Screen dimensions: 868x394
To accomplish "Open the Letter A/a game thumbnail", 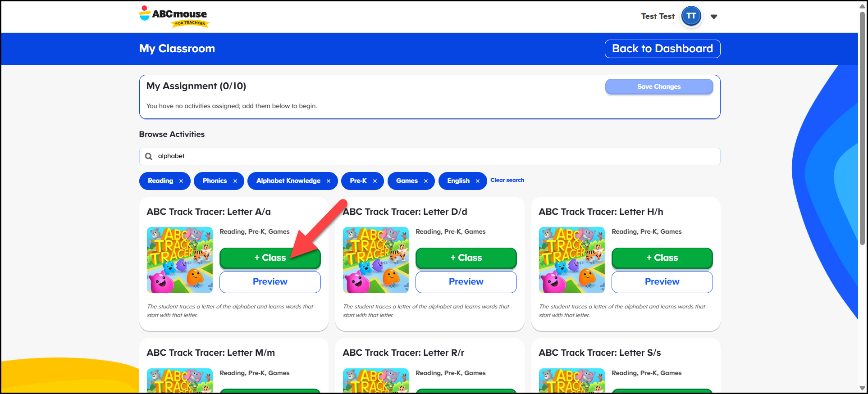I will click(180, 260).
